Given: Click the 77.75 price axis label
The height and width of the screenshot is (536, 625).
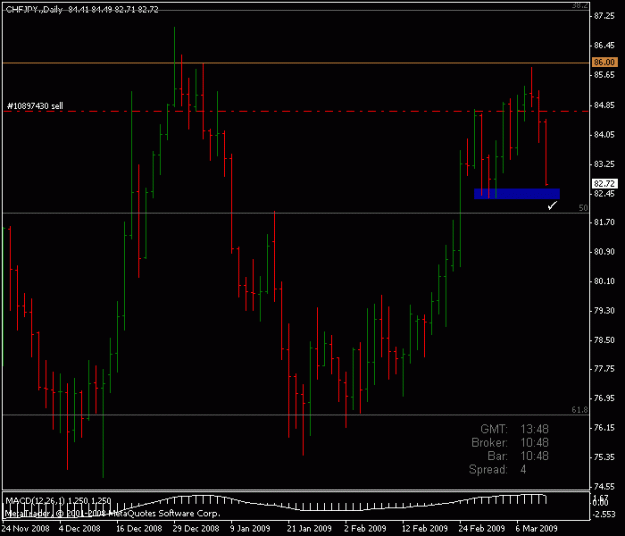Looking at the screenshot, I should [x=604, y=369].
